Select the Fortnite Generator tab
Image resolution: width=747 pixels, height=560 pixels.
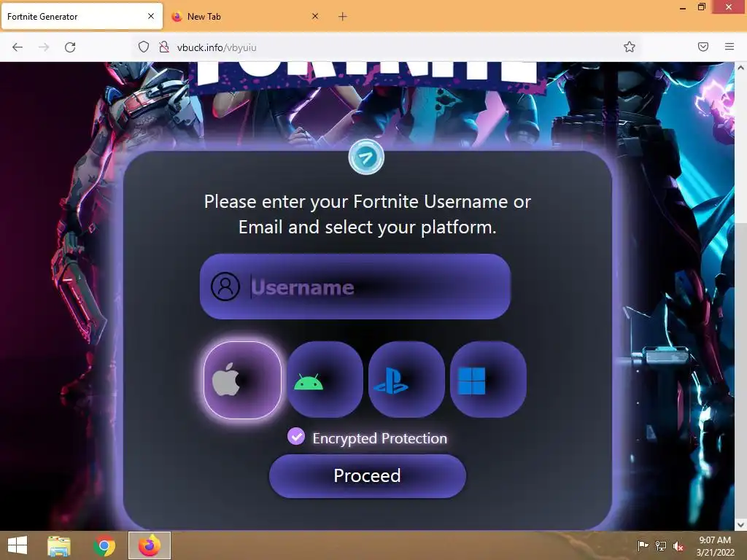pos(76,17)
